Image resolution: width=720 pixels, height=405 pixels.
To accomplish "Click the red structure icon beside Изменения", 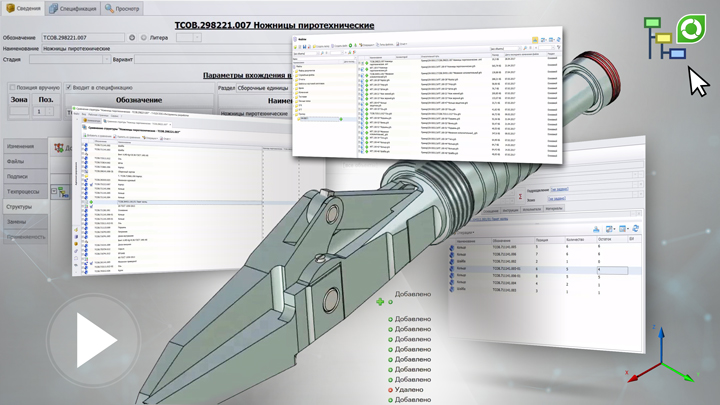I will click(x=59, y=148).
